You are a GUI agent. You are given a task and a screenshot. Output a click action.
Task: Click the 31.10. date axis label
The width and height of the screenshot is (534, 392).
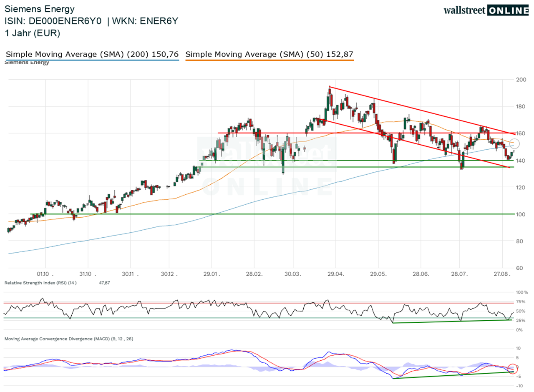[x=88, y=274]
